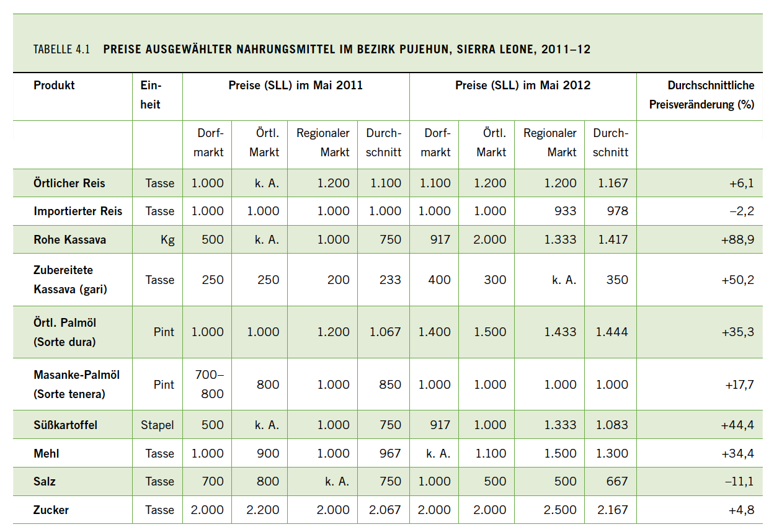Select the "+35,3" price change value
Image resolution: width=774 pixels, height=532 pixels.
coord(738,332)
